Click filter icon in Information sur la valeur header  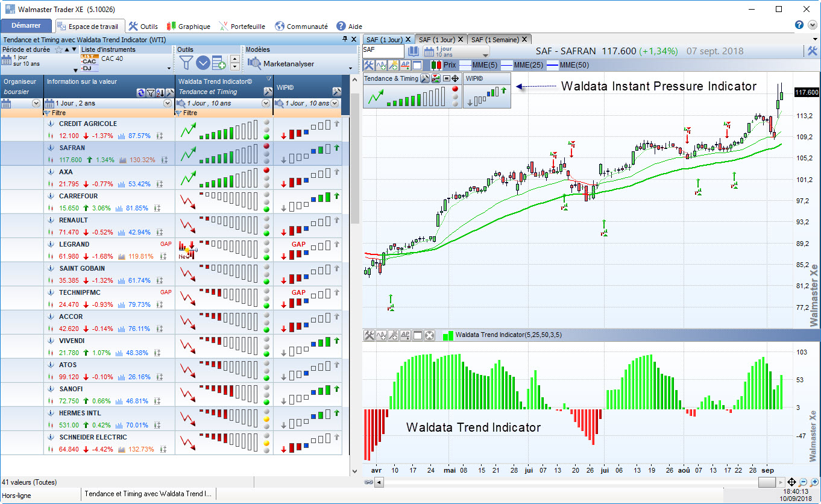tap(151, 92)
